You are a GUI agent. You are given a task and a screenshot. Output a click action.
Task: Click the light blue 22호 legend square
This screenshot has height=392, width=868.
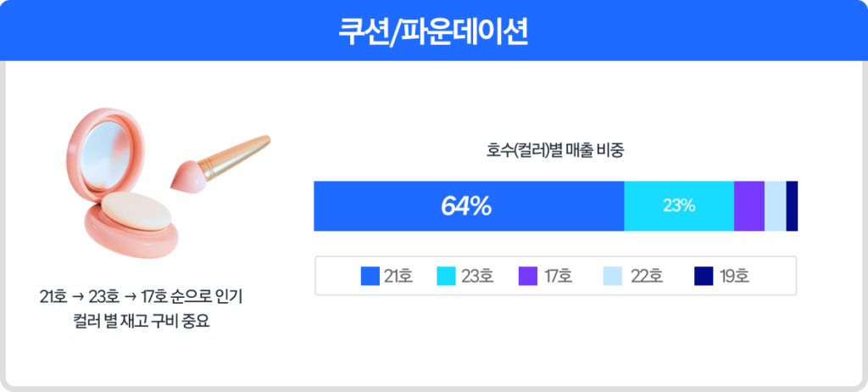(613, 276)
